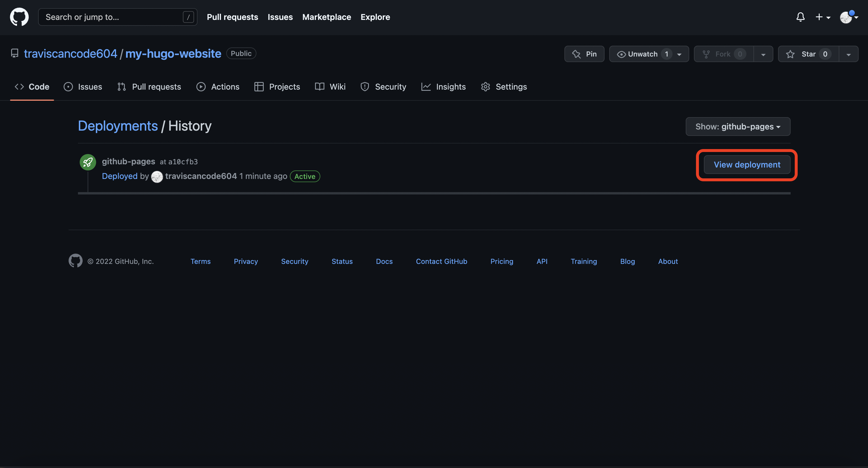Open the Wiki tab
868x468 pixels.
[x=330, y=86]
